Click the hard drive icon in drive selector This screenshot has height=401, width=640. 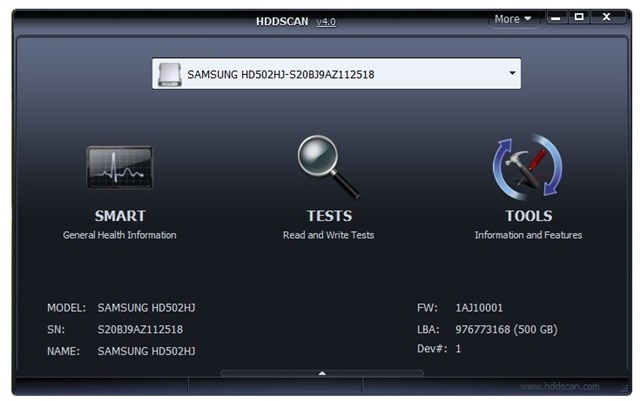click(x=170, y=74)
